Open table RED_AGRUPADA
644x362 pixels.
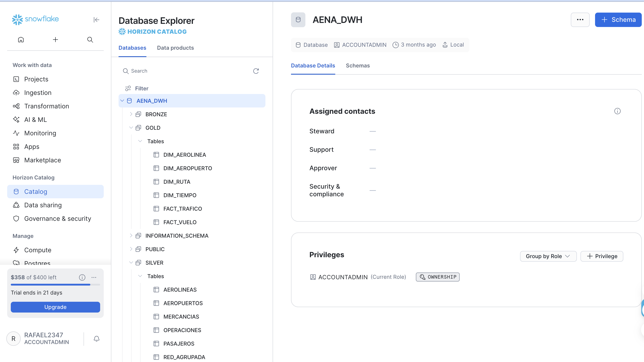coord(184,357)
